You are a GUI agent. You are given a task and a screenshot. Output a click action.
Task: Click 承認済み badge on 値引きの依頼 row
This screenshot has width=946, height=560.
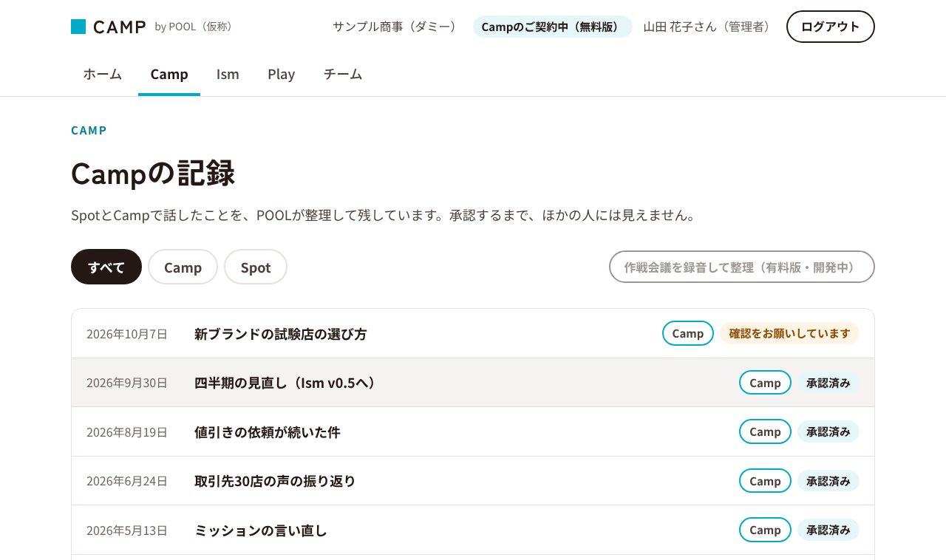pos(828,431)
